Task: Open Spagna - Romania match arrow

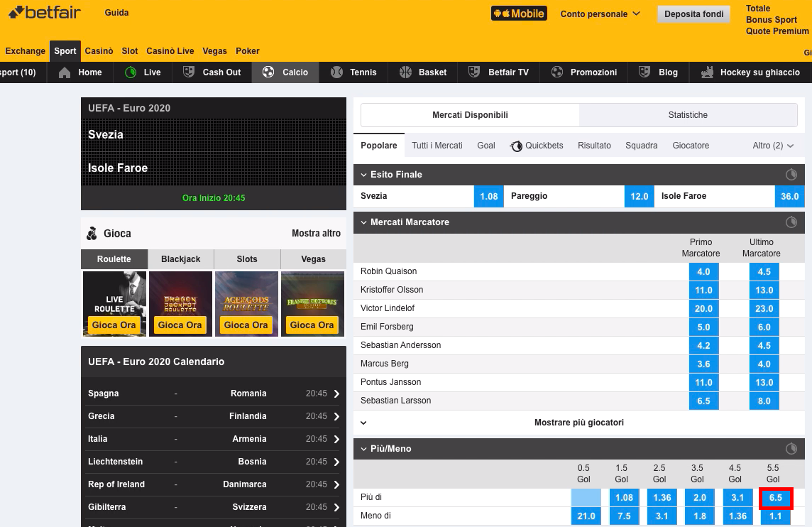Action: 336,393
